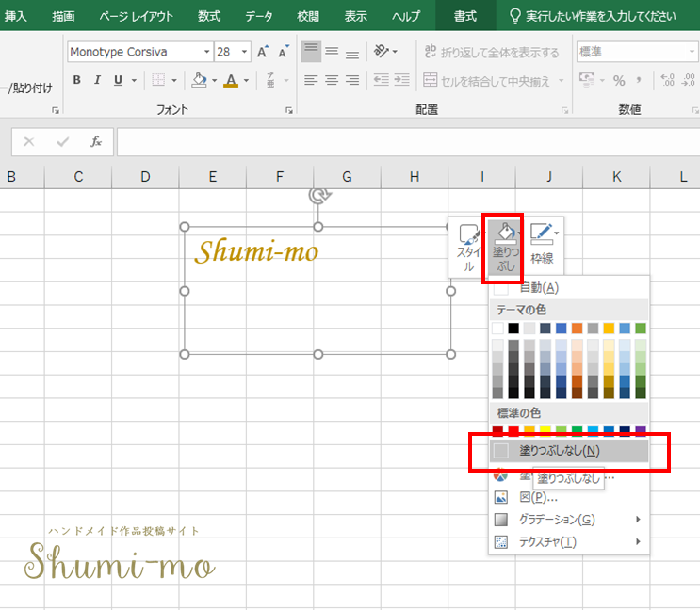Viewport: 700px width, 610px height.
Task: Pick black theme color swatch
Action: click(513, 329)
